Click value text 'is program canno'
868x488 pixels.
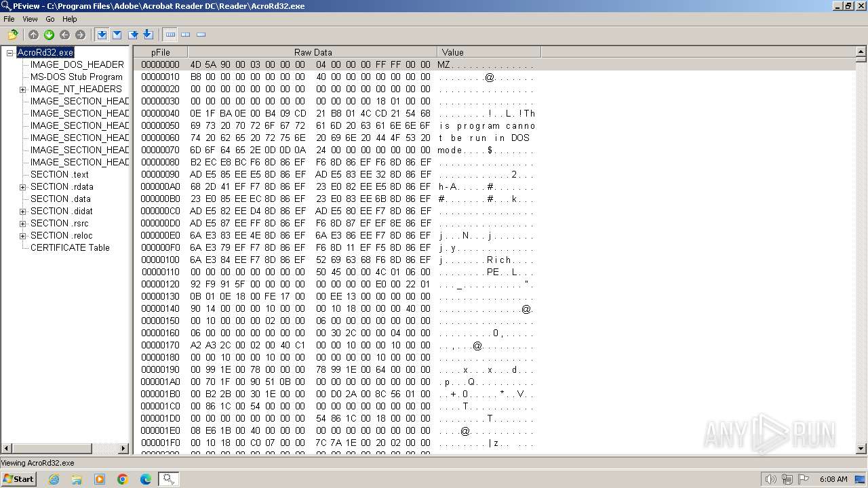tap(487, 125)
